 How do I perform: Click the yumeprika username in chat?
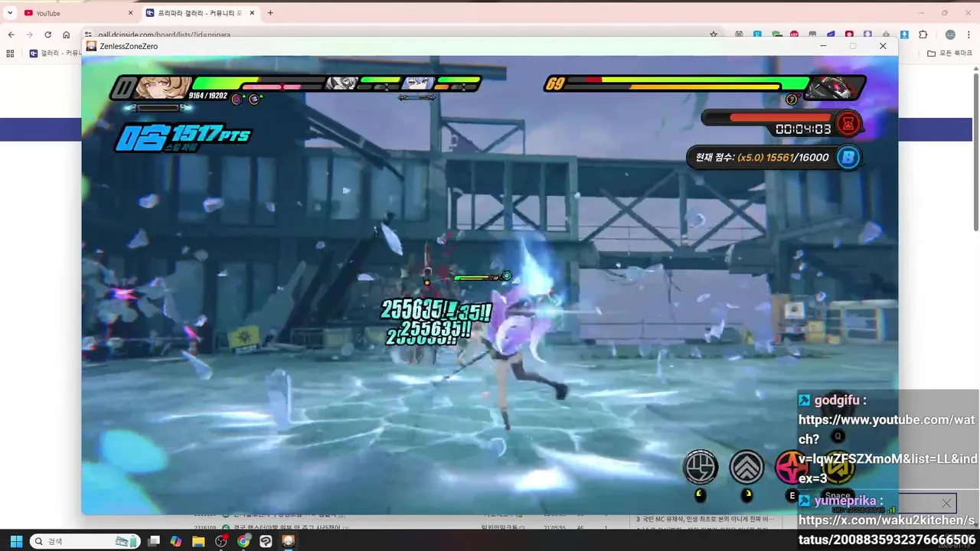(845, 500)
